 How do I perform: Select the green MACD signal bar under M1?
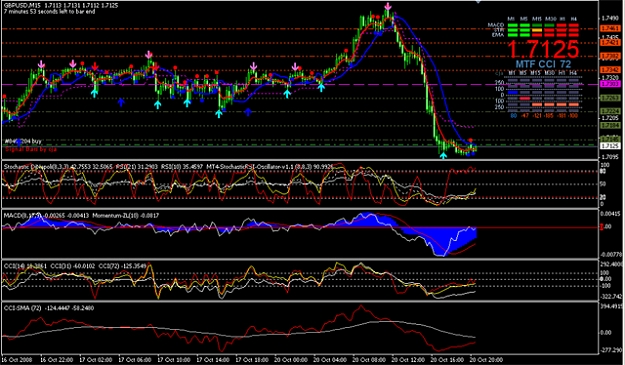[x=513, y=25]
